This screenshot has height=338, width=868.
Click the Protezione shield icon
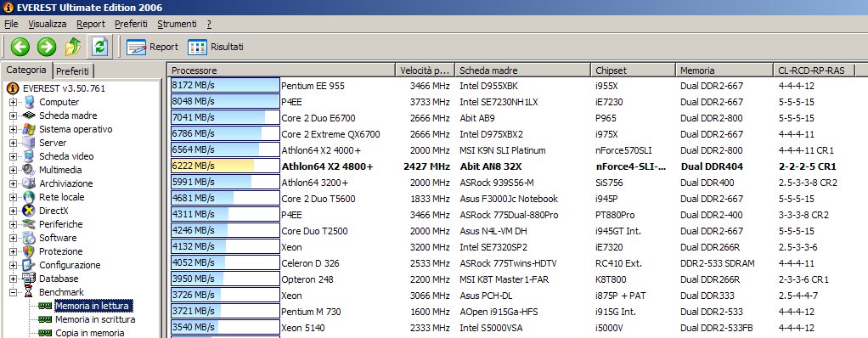30,251
